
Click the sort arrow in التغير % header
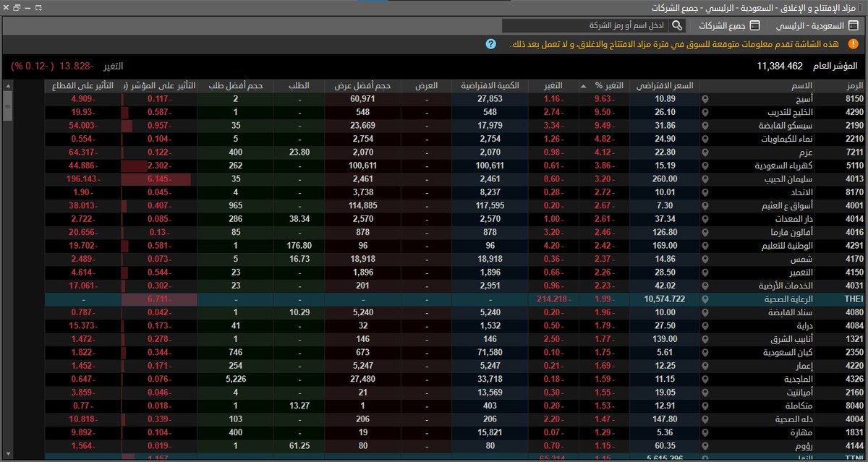point(584,86)
